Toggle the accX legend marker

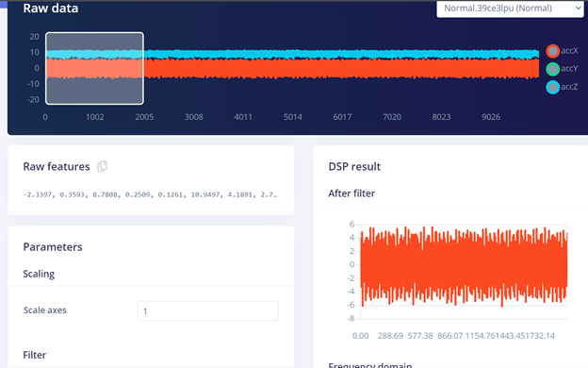point(553,51)
